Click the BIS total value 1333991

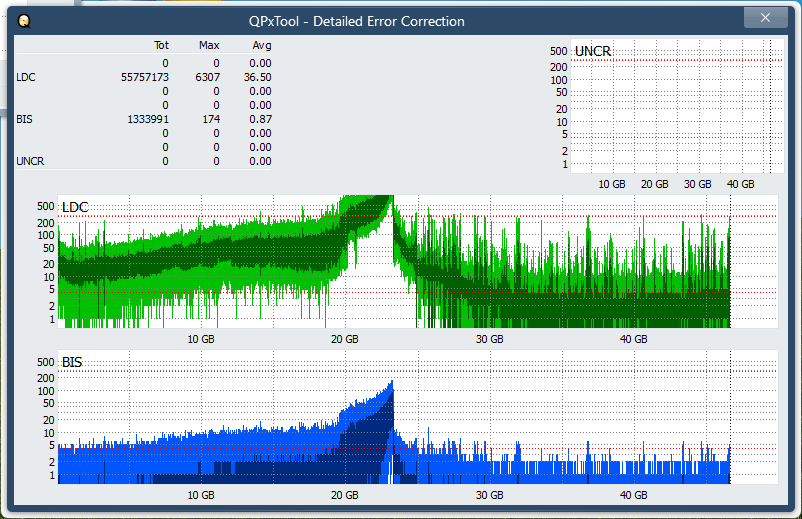point(148,119)
